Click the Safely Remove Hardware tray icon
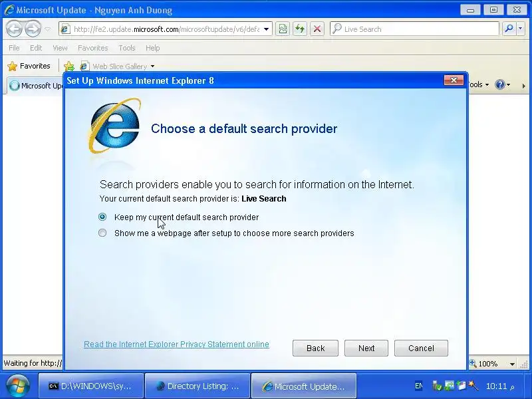 click(437, 386)
